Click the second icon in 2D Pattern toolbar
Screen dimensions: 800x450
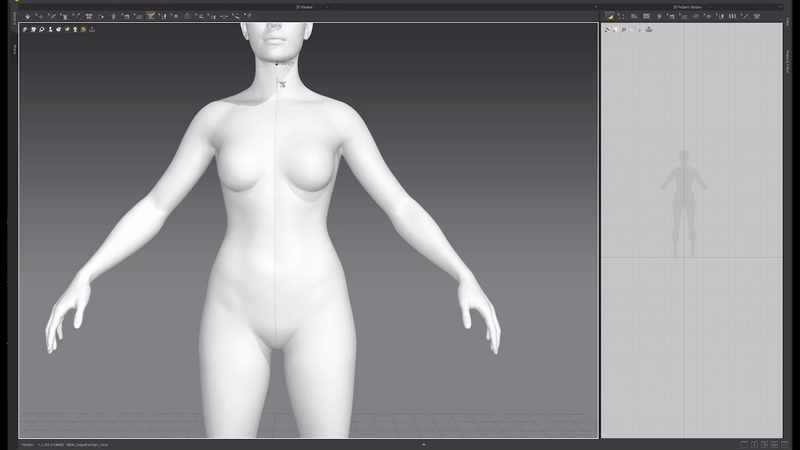coord(622,16)
